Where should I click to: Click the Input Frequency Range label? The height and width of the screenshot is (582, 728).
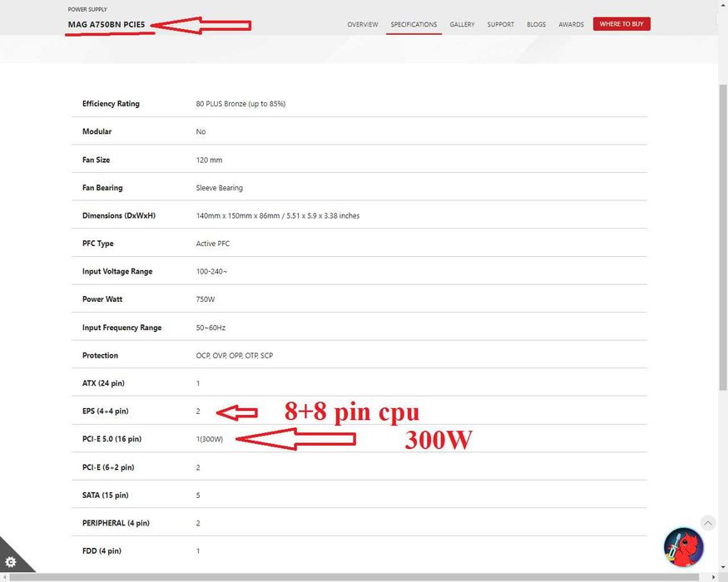pos(122,328)
